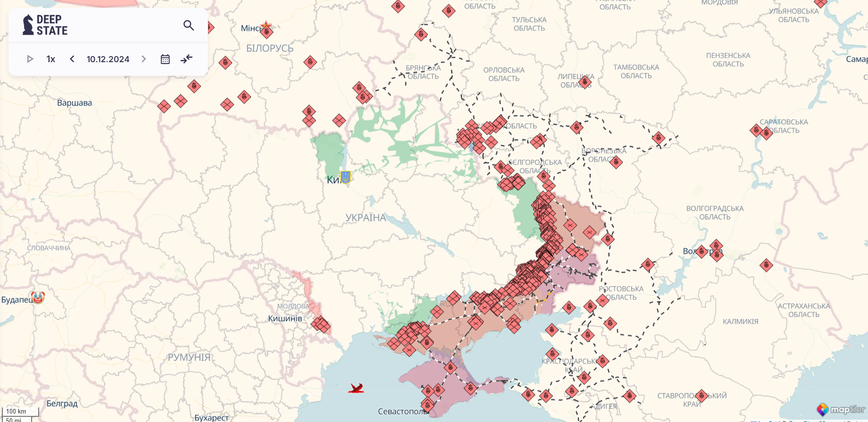868x422 pixels.
Task: Select the marker on the Voronezh oblast label
Action: click(x=616, y=162)
